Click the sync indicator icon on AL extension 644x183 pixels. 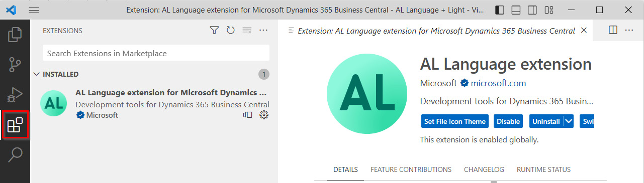pyautogui.click(x=247, y=115)
